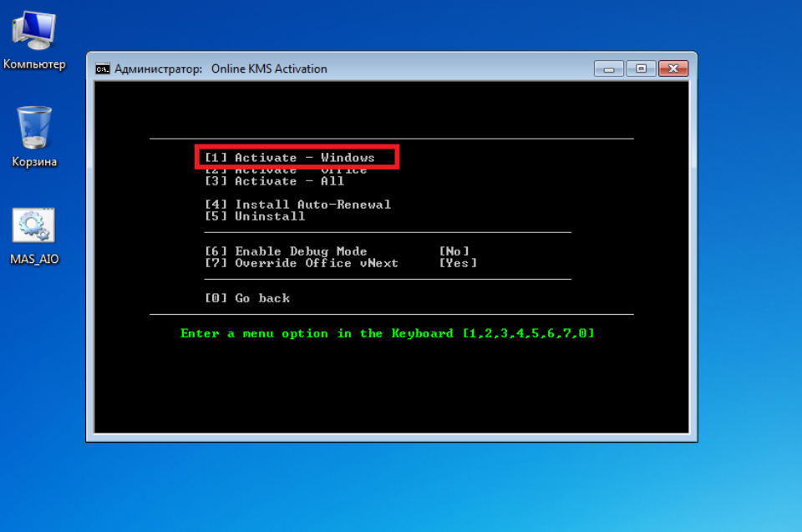Click the green Enter a menu option prompt
Viewport: 802px width, 532px height.
coord(388,333)
